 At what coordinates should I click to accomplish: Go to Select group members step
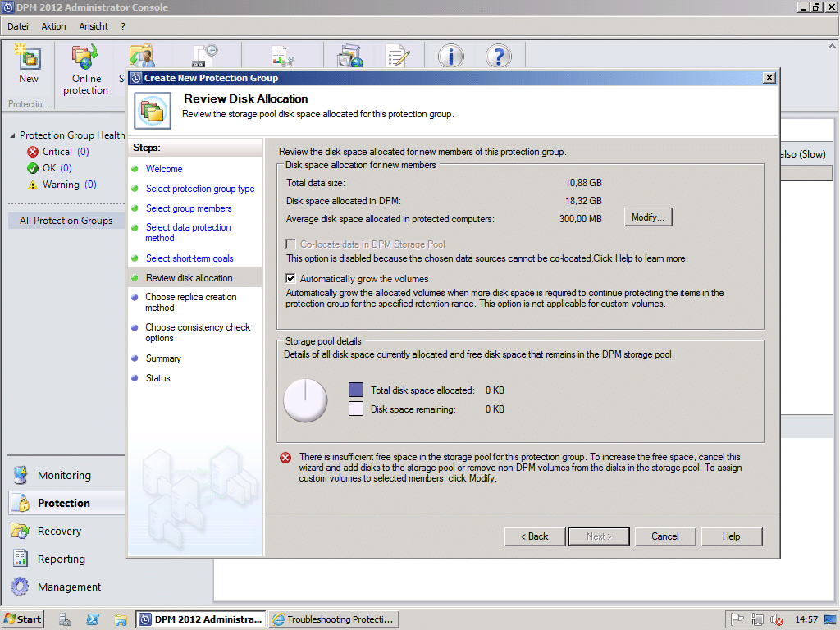(x=189, y=208)
